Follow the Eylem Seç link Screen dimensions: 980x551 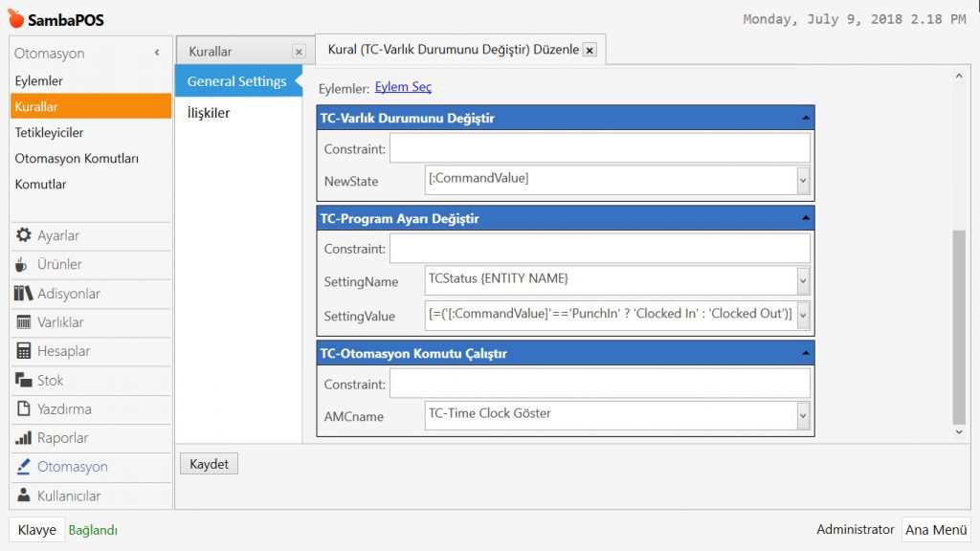[403, 87]
